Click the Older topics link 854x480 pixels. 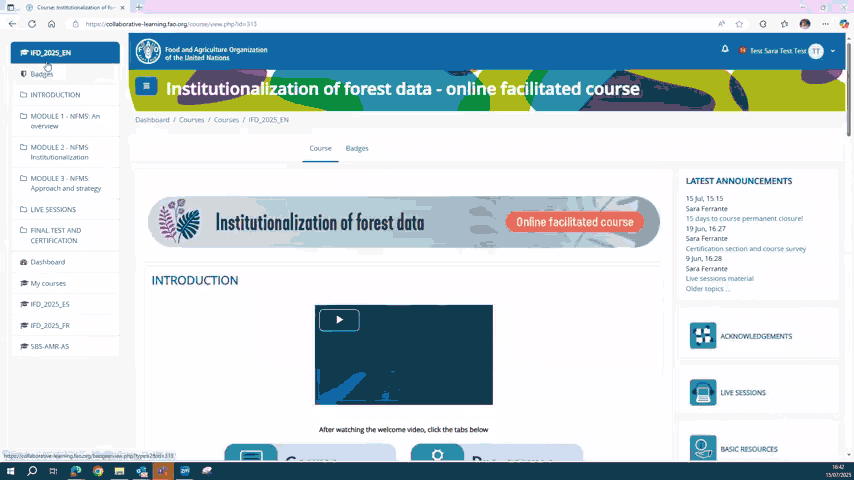click(707, 289)
